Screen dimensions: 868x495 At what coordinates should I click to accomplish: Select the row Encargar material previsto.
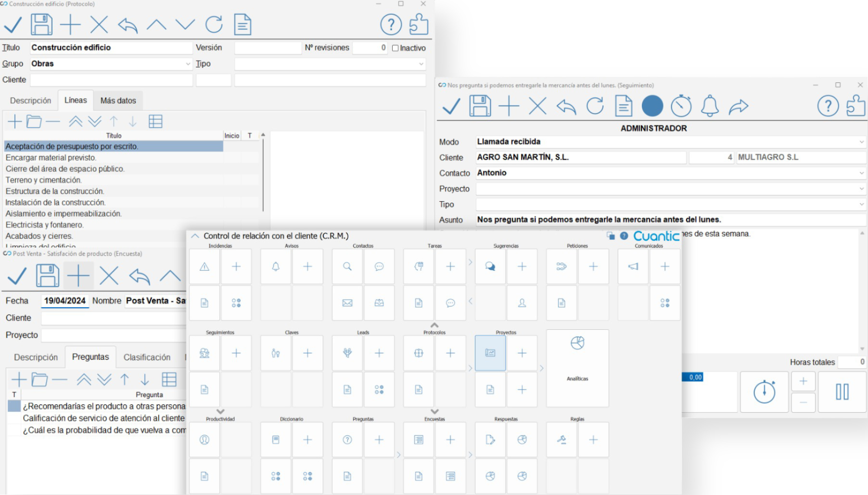tap(114, 157)
